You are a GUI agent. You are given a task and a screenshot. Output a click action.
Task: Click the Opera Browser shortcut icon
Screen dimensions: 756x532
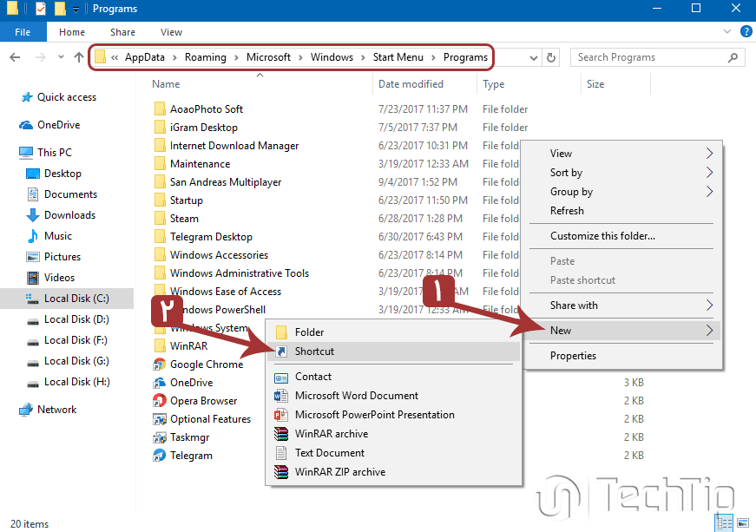pos(159,400)
